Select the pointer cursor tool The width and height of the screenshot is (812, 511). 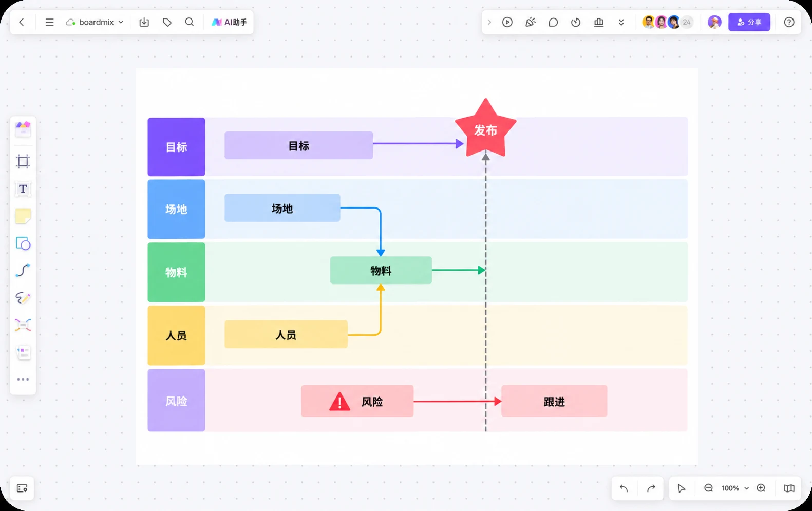(682, 488)
